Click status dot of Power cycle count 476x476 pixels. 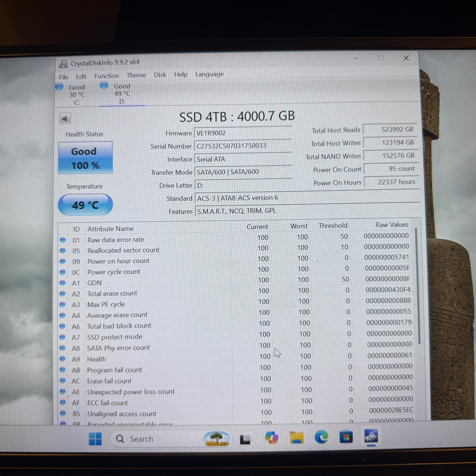coord(63,272)
